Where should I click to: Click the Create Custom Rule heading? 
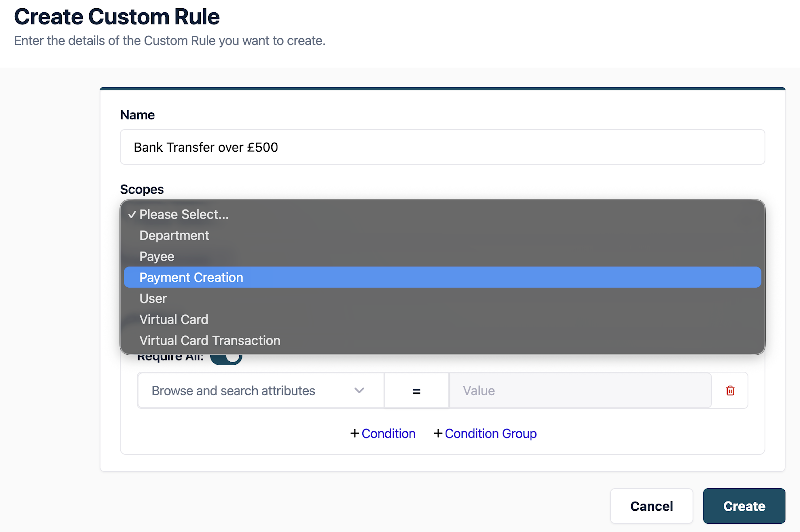[117, 17]
